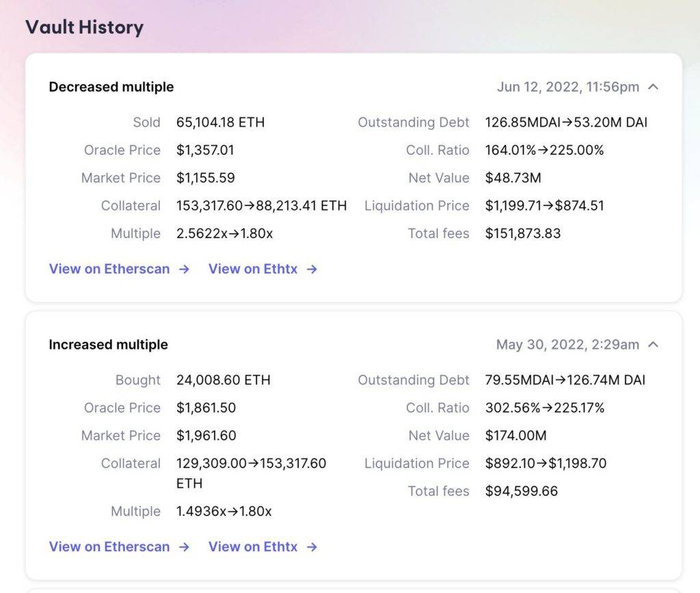
Task: Collapse the Increased multiple entry chevron
Action: tap(653, 344)
